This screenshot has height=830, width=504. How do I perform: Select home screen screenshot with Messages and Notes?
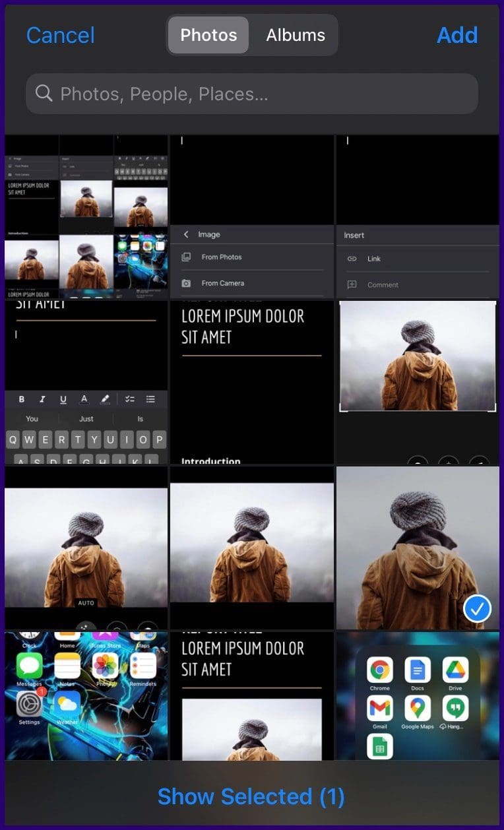coord(86,696)
